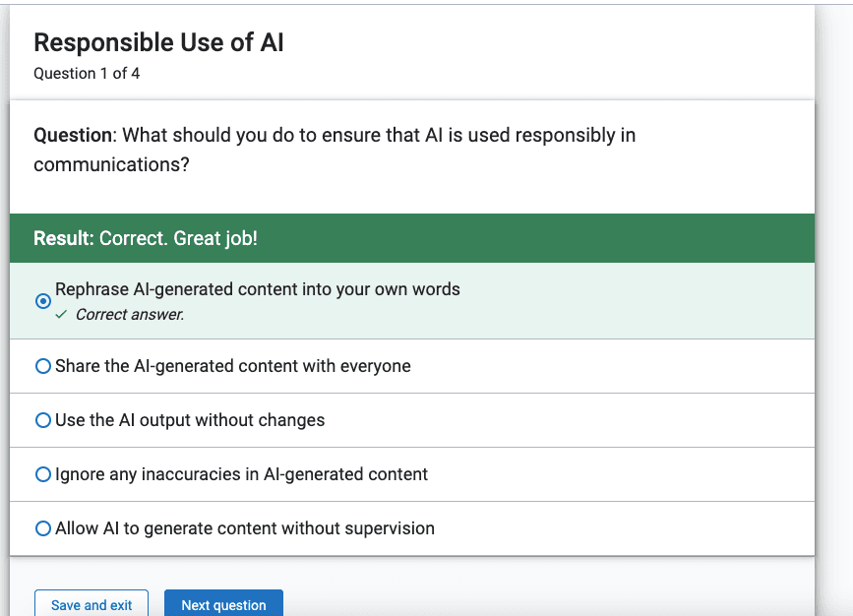Click the option text 'Share the AI-generated content with everyone'

(x=233, y=366)
